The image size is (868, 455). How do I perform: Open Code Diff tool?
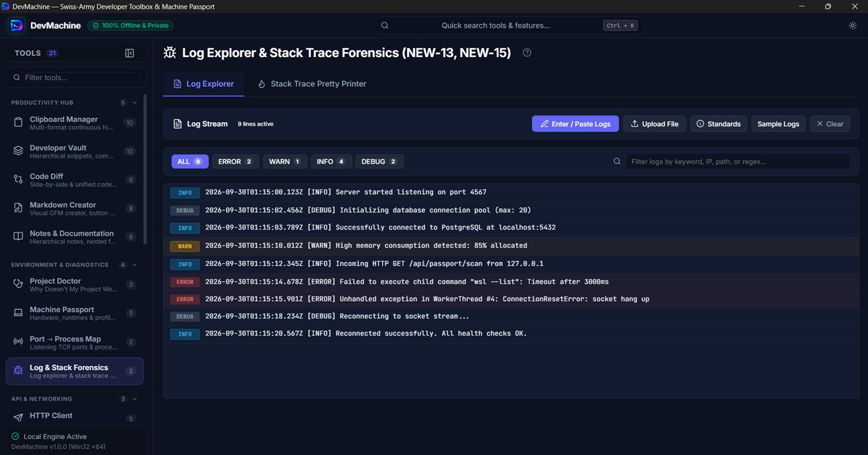click(74, 180)
